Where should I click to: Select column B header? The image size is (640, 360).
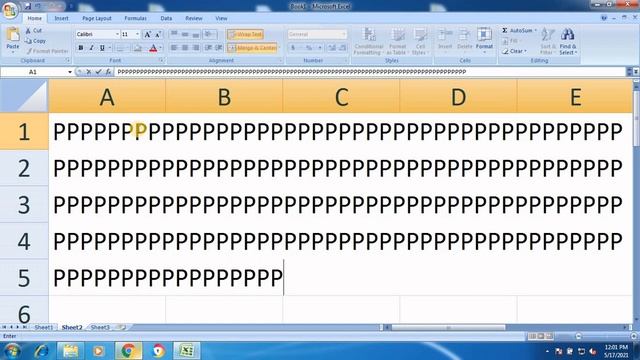(x=224, y=96)
